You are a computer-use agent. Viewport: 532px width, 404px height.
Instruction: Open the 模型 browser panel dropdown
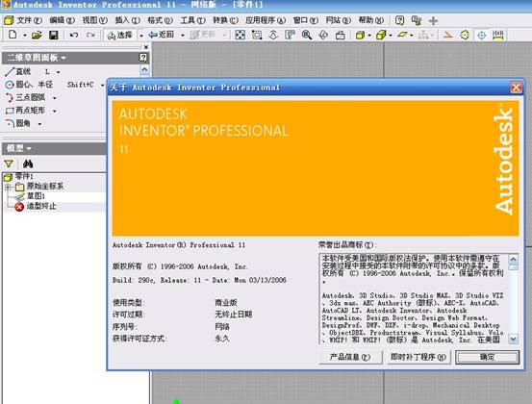(29, 148)
